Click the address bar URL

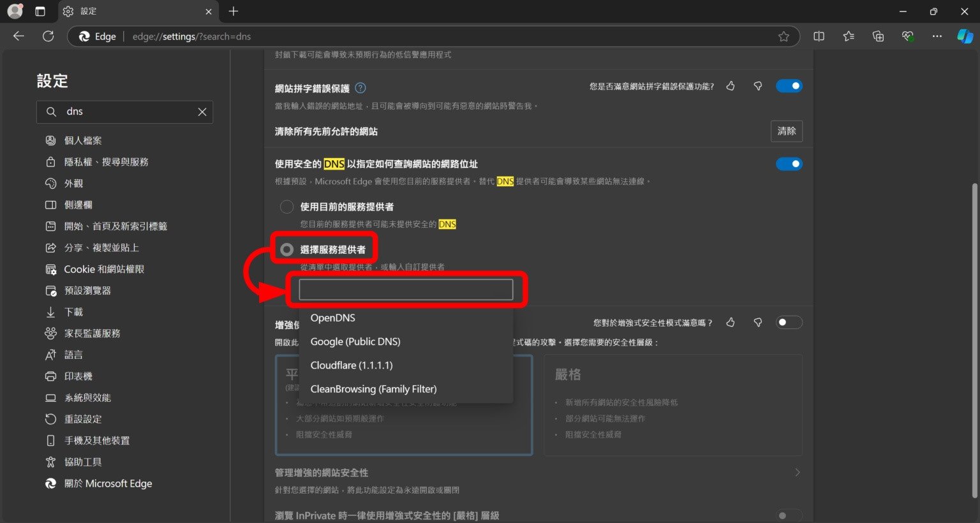coord(191,36)
